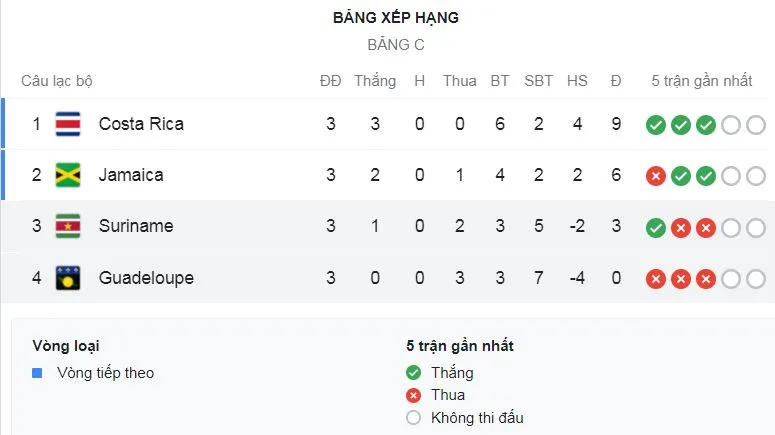The width and height of the screenshot is (775, 435).
Task: Click the Guadeloupe flag icon
Action: [68, 277]
